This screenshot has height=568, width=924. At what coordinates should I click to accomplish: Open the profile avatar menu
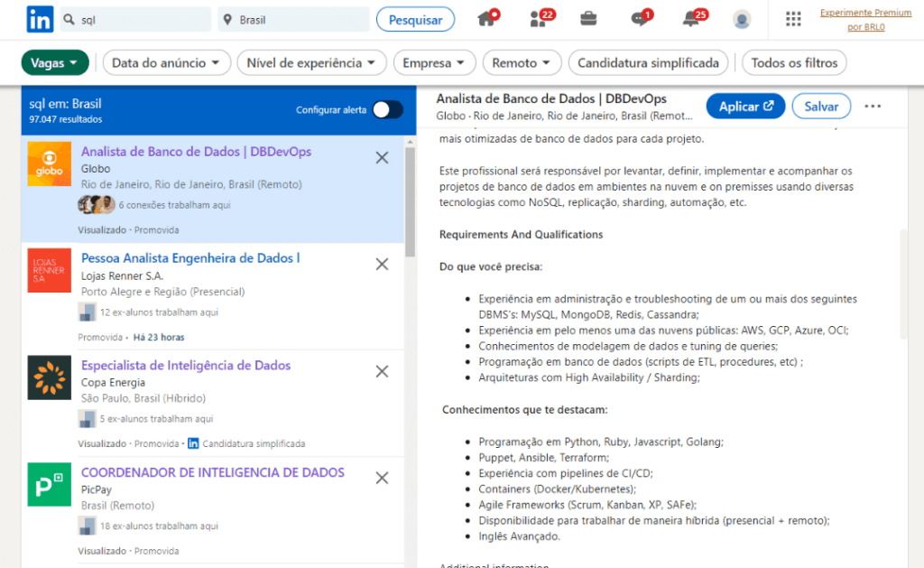pyautogui.click(x=742, y=20)
